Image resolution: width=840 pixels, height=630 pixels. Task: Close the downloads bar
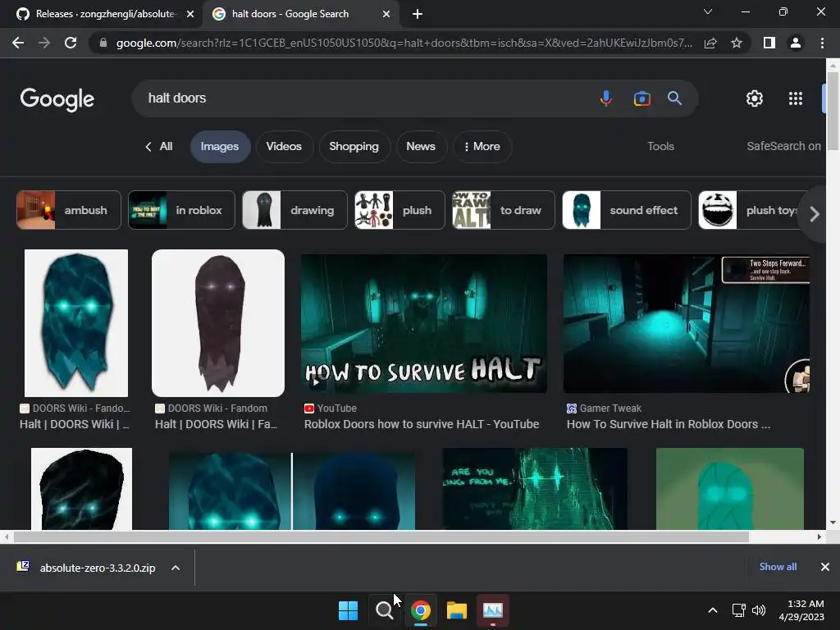(825, 567)
